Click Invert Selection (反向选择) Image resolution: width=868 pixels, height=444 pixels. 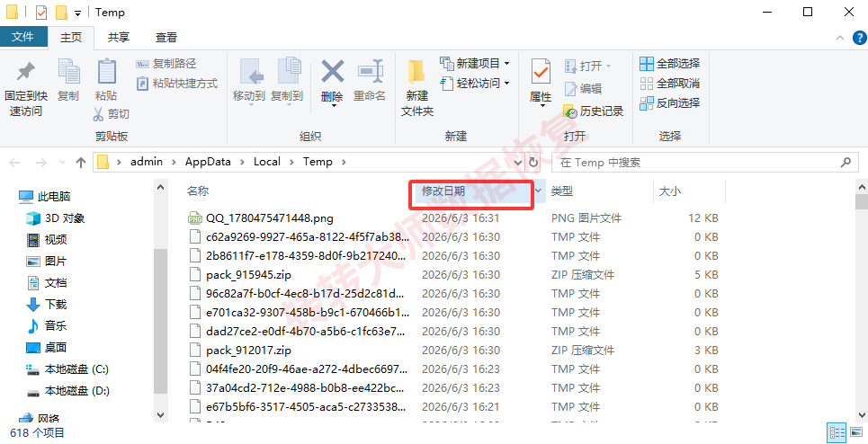coord(670,103)
